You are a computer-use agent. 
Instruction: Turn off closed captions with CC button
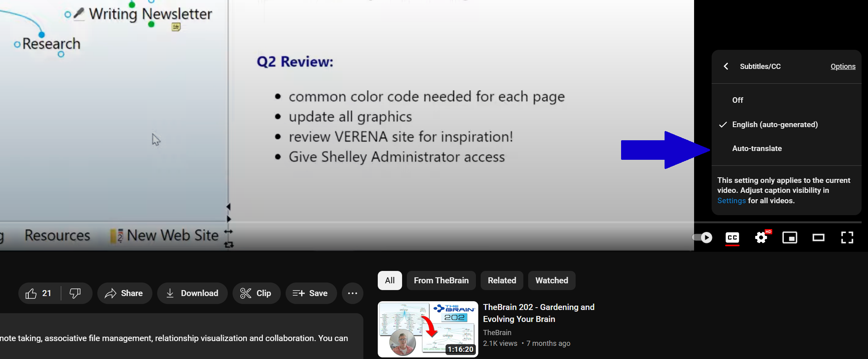[x=732, y=238]
